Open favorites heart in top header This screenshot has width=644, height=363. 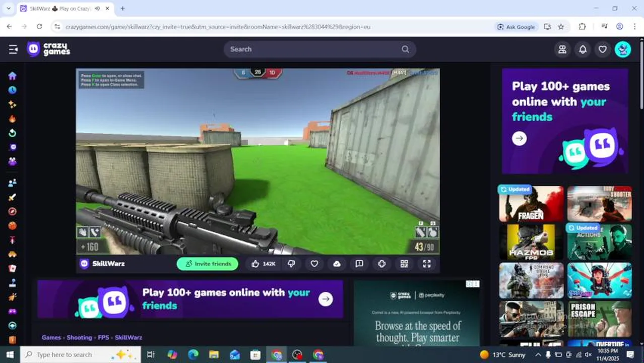point(603,49)
